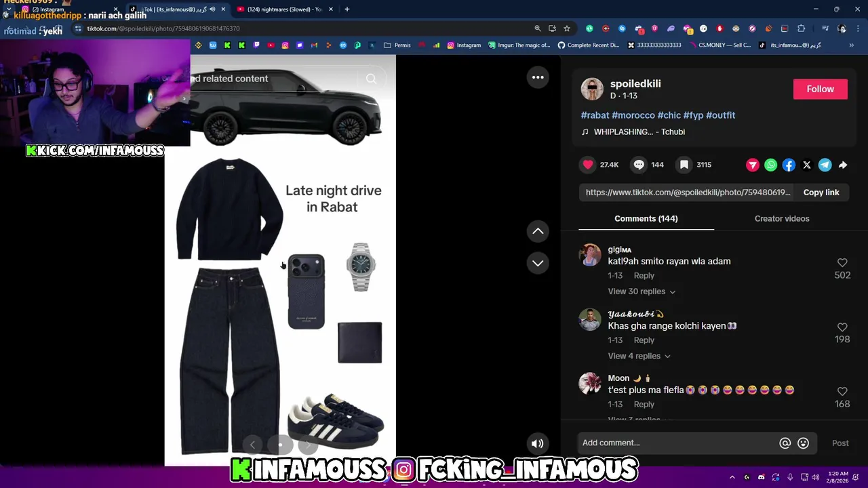This screenshot has height=488, width=868.
Task: Like Yaakoubi's comment with heart icon
Action: pyautogui.click(x=842, y=327)
